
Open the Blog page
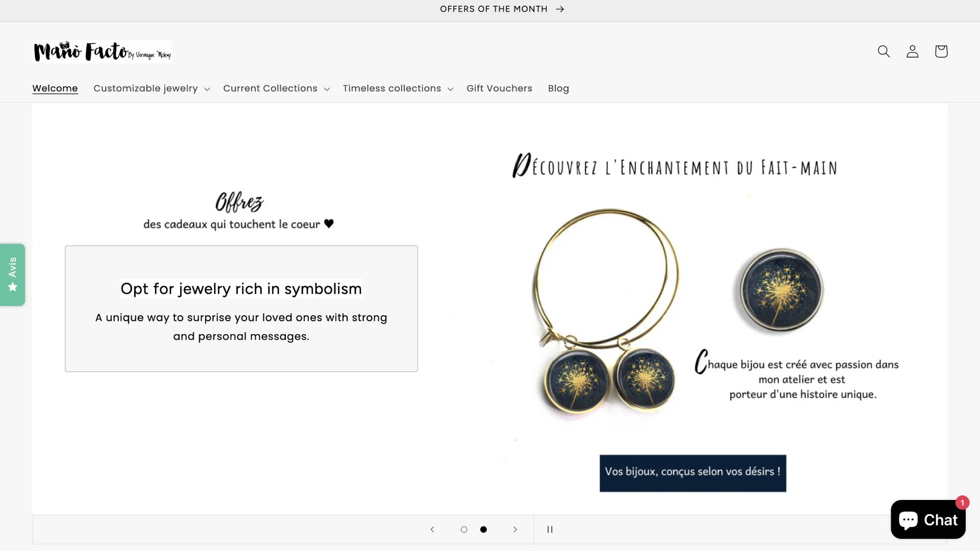558,88
